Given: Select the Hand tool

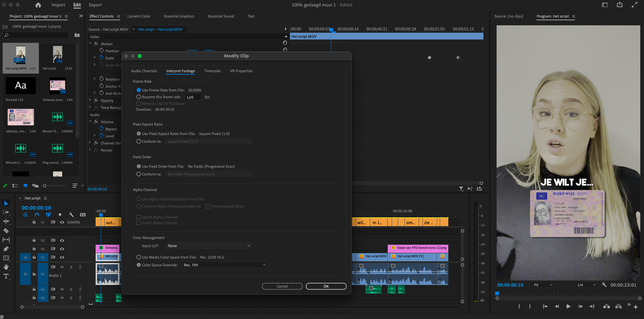Looking at the screenshot, I should point(5,267).
